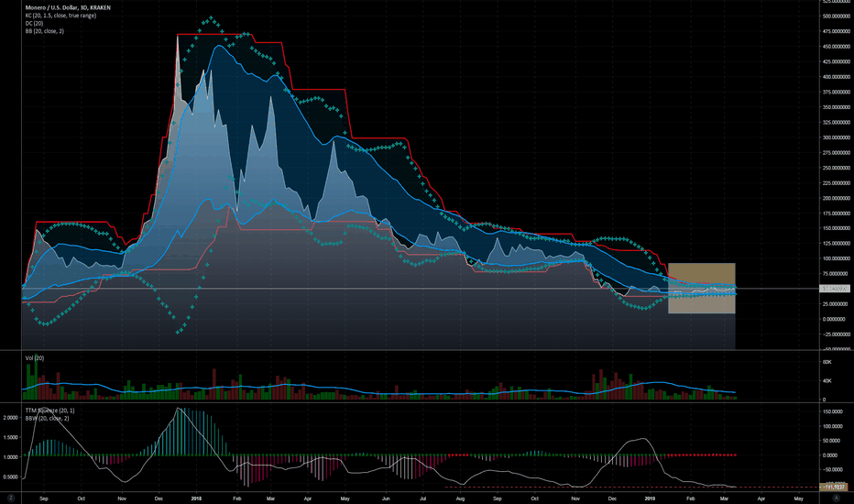Click the Apr label near right end of time axis
Image resolution: width=854 pixels, height=504 pixels.
[x=761, y=499]
